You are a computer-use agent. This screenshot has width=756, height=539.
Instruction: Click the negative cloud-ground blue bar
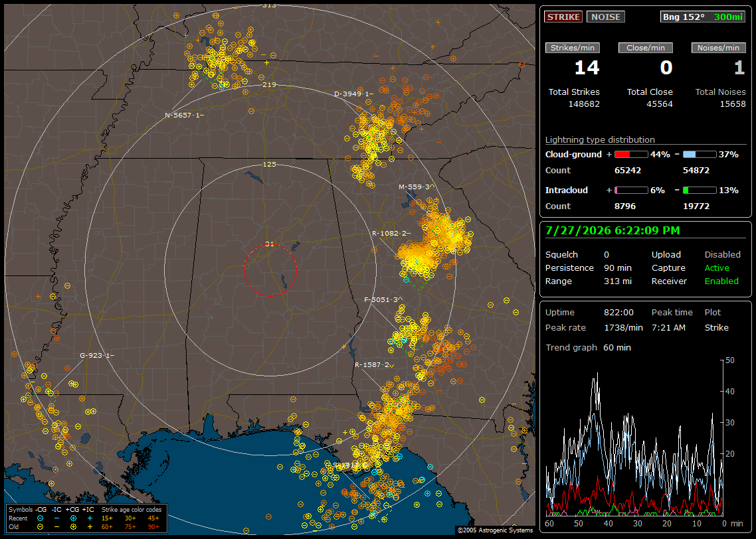[700, 155]
